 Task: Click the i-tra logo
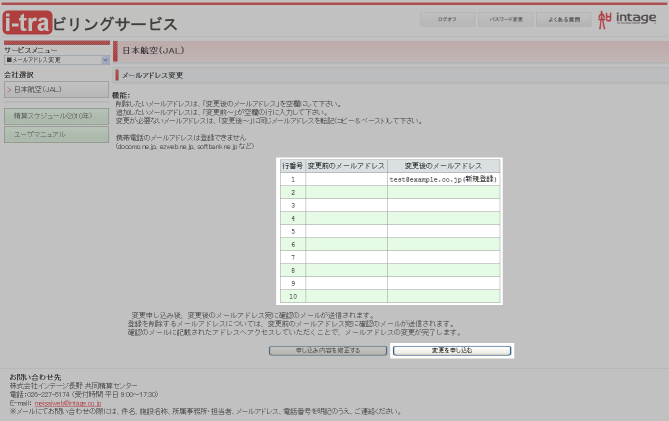(x=27, y=23)
